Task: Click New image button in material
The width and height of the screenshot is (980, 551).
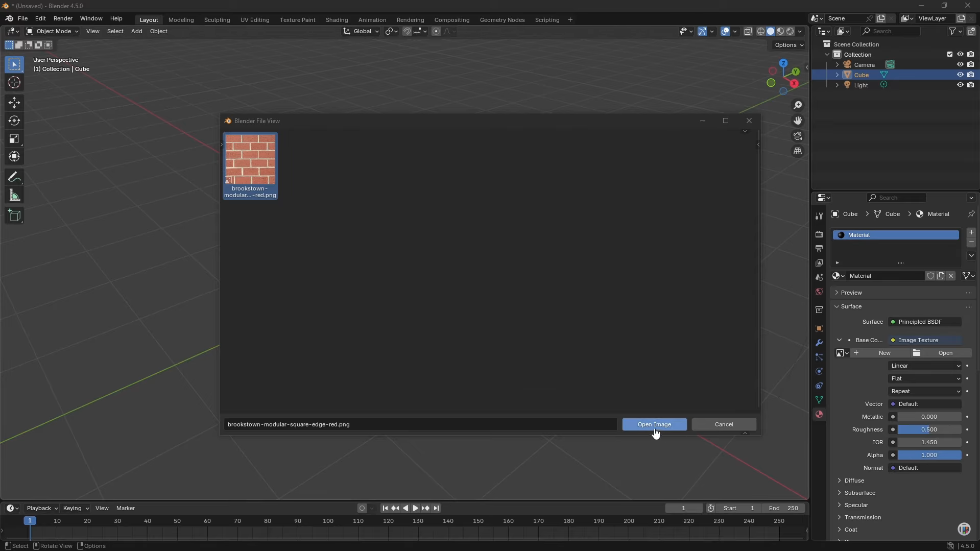Action: click(x=880, y=353)
